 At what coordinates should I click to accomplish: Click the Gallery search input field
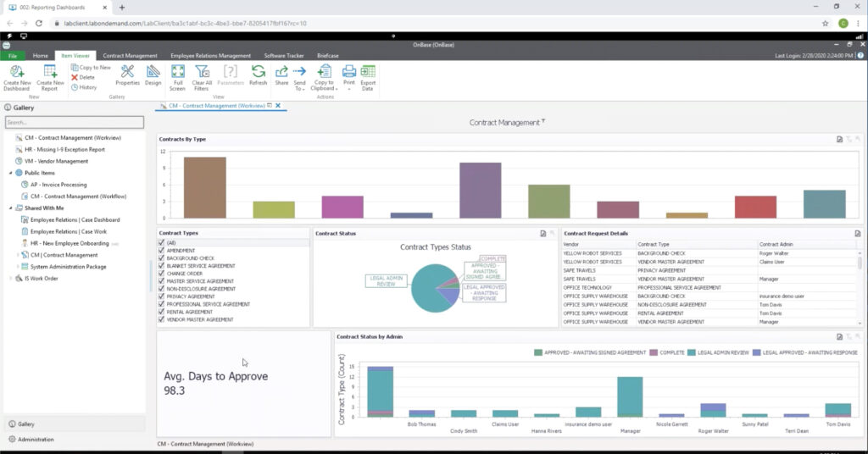point(75,123)
